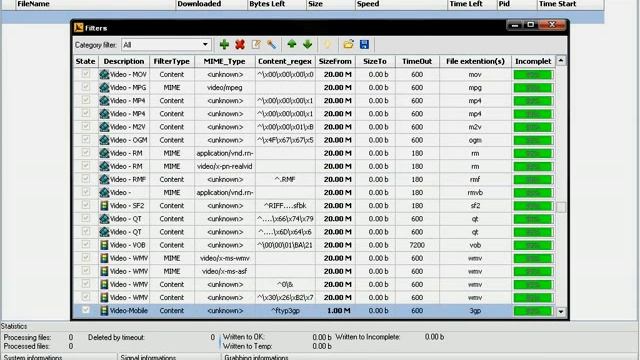Image resolution: width=640 pixels, height=360 pixels.
Task: Toggle state checkbox for Video - MOV
Action: pyautogui.click(x=86, y=74)
